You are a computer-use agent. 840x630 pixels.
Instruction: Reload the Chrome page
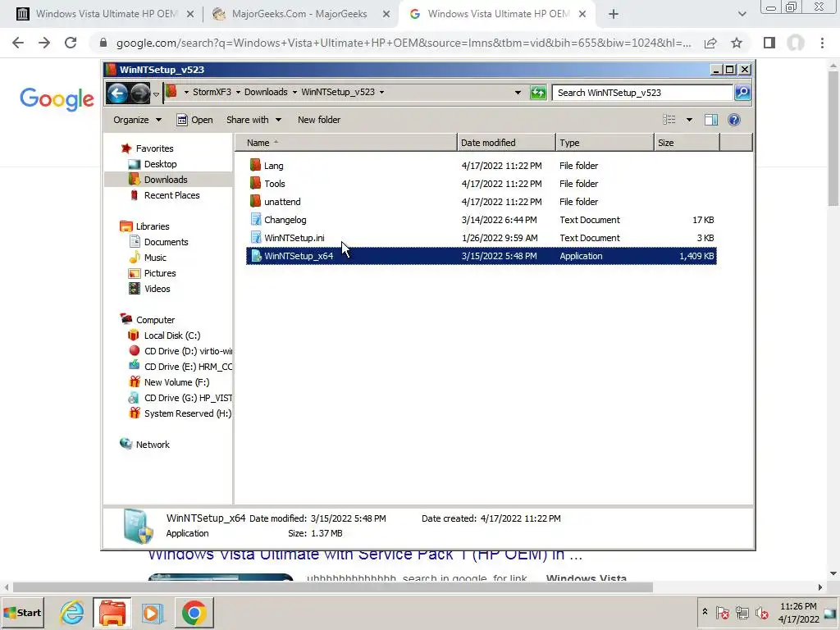(x=71, y=43)
